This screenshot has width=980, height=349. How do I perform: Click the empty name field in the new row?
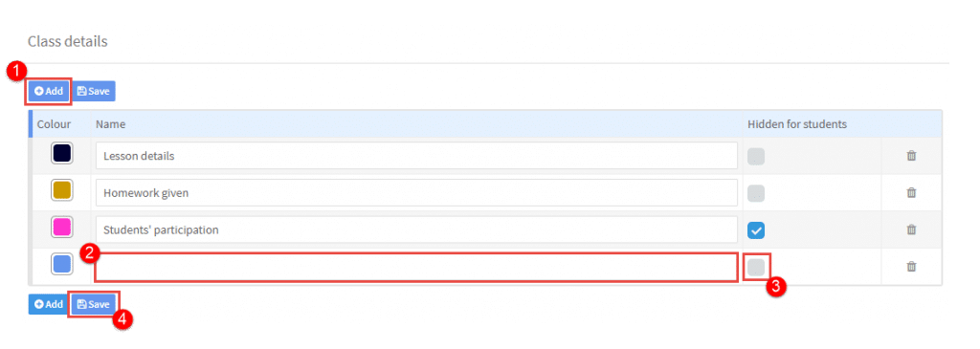tap(417, 267)
